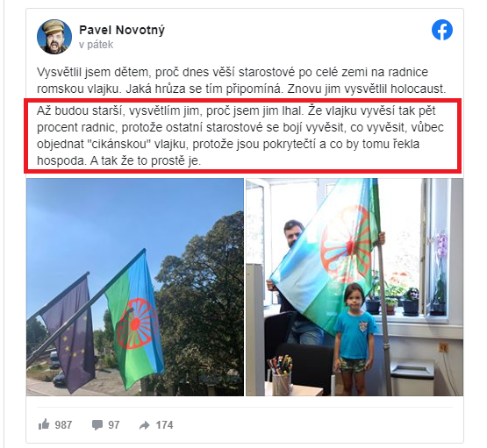The width and height of the screenshot is (487, 448).
Task: Click the girl in the blue t-shirt
Action: click(x=355, y=338)
